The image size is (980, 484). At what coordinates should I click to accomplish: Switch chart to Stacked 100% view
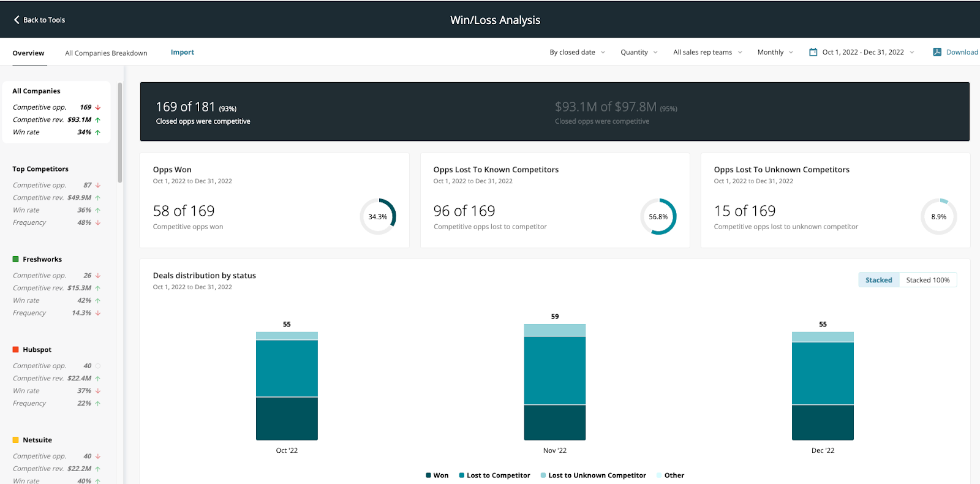(927, 280)
